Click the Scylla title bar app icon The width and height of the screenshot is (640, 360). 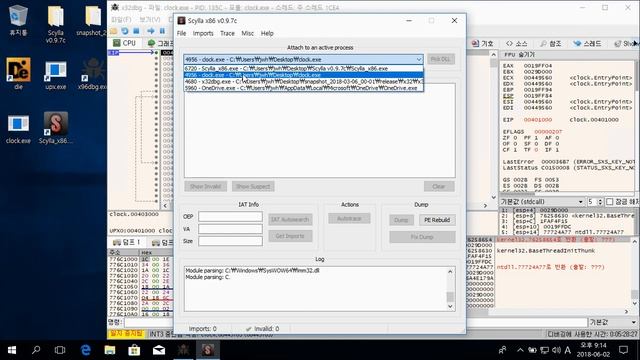click(182, 20)
